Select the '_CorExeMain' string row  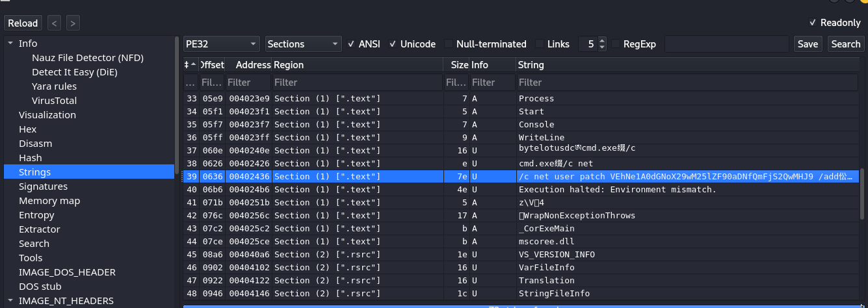pyautogui.click(x=521, y=229)
